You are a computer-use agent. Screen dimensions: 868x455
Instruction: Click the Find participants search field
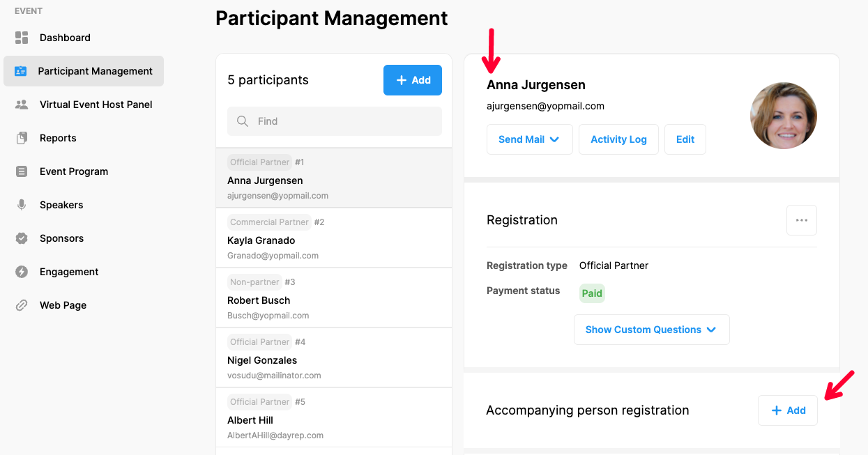pyautogui.click(x=334, y=121)
